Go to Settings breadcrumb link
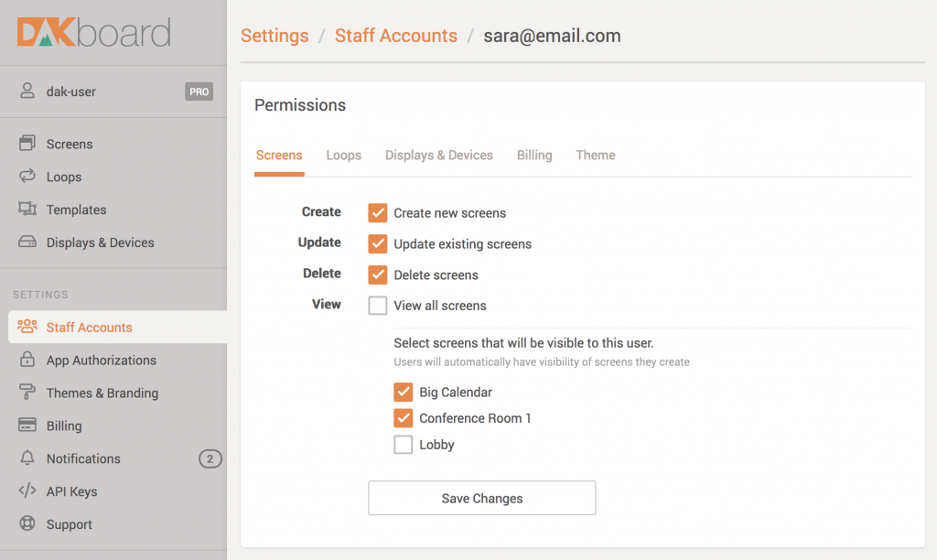Screen dimensions: 937x560 (x=275, y=36)
